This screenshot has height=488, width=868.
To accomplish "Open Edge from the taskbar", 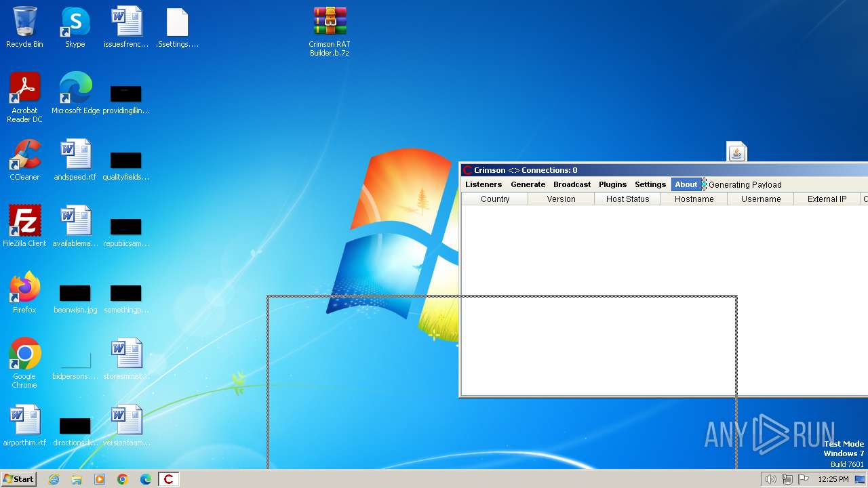I will click(x=146, y=479).
